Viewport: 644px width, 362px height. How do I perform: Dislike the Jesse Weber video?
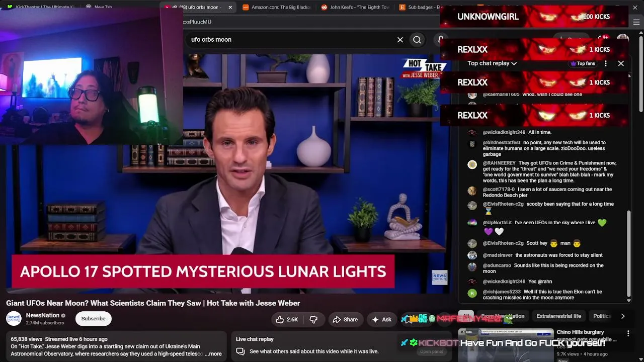pyautogui.click(x=313, y=319)
